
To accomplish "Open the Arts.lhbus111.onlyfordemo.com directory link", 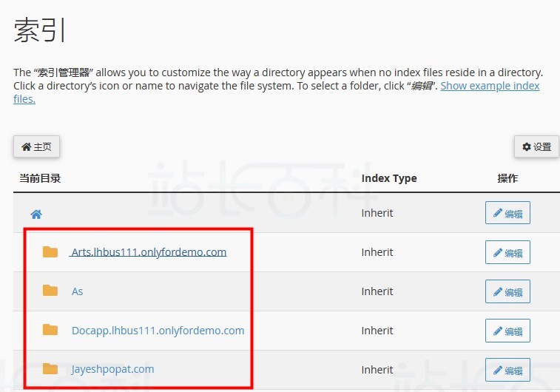I will (x=149, y=252).
